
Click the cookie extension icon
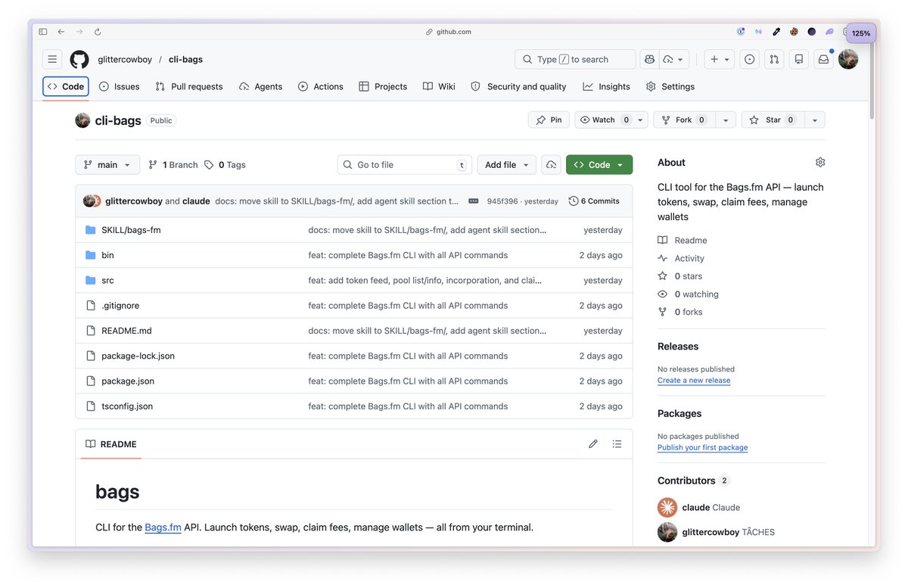tap(794, 32)
